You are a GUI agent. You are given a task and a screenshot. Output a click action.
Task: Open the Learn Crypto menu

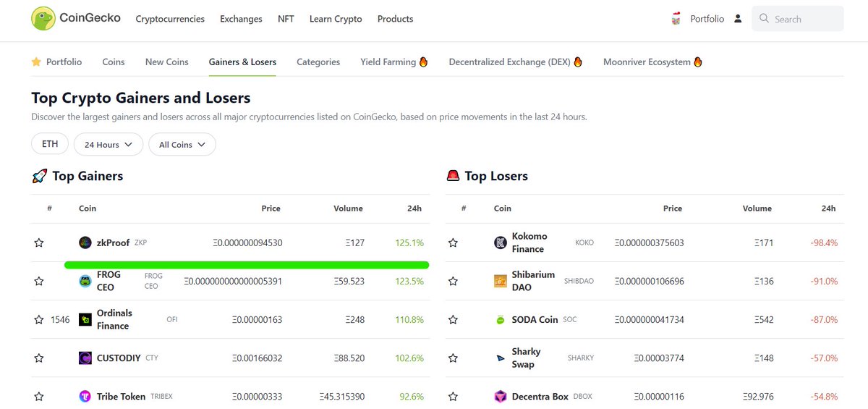(336, 19)
